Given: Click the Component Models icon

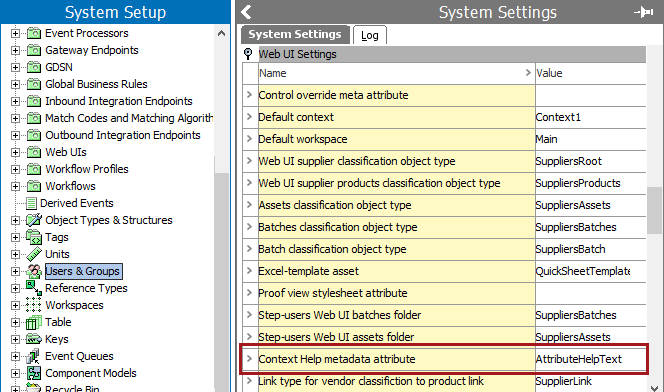Looking at the screenshot, I should (34, 373).
